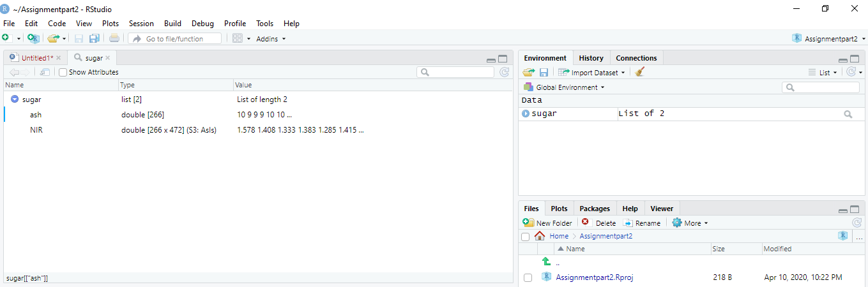
Task: Click the Go to file/function field
Action: pyautogui.click(x=175, y=39)
